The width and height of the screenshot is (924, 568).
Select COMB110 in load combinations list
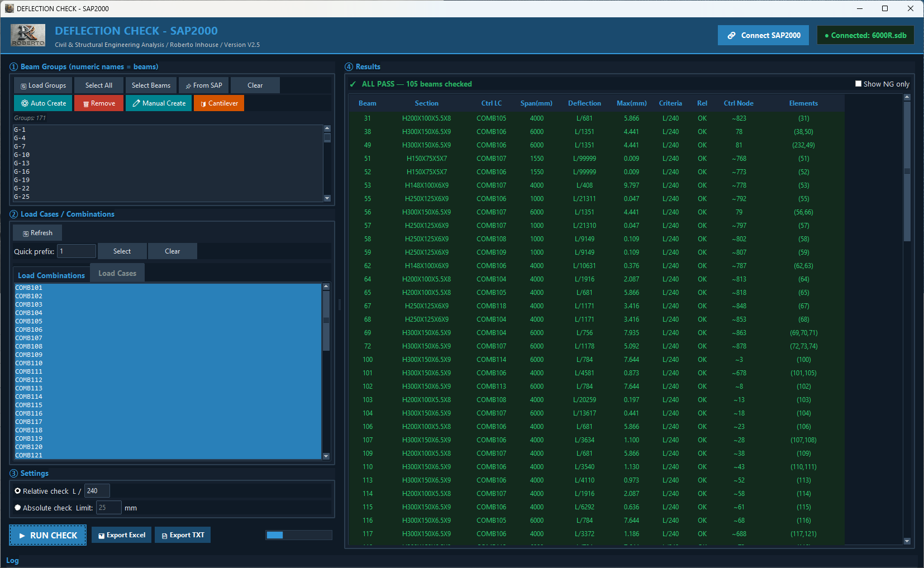click(x=168, y=363)
